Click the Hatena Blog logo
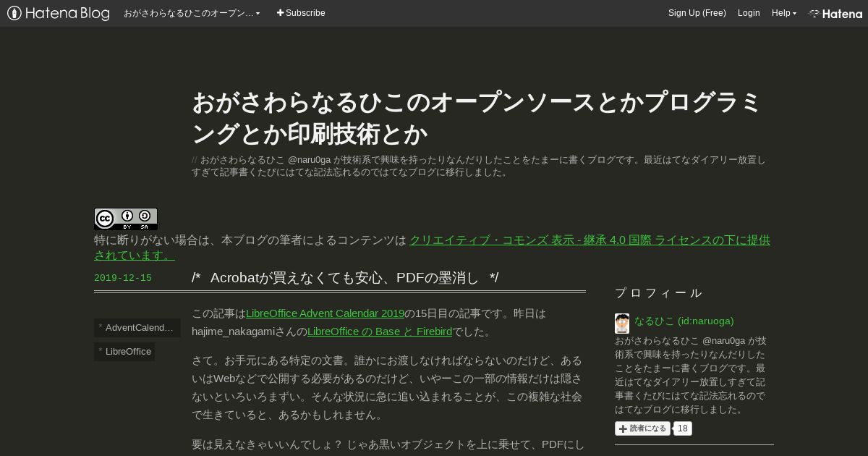This screenshot has height=456, width=868. coord(59,13)
